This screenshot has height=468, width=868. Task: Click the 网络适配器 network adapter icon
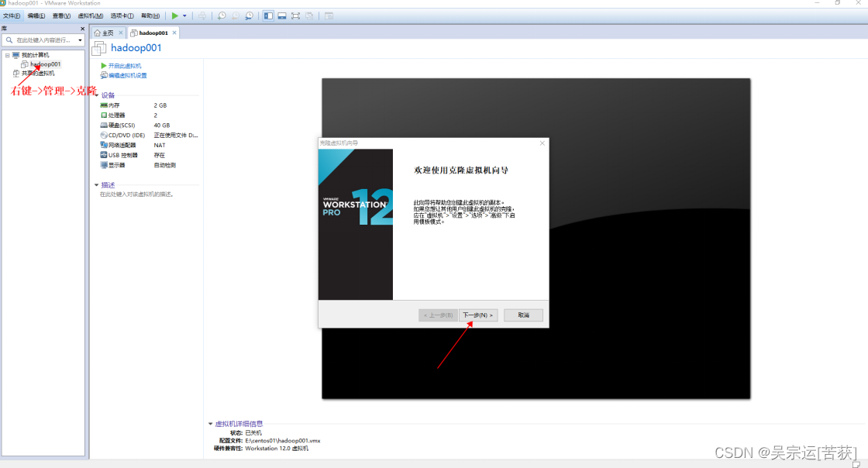104,145
